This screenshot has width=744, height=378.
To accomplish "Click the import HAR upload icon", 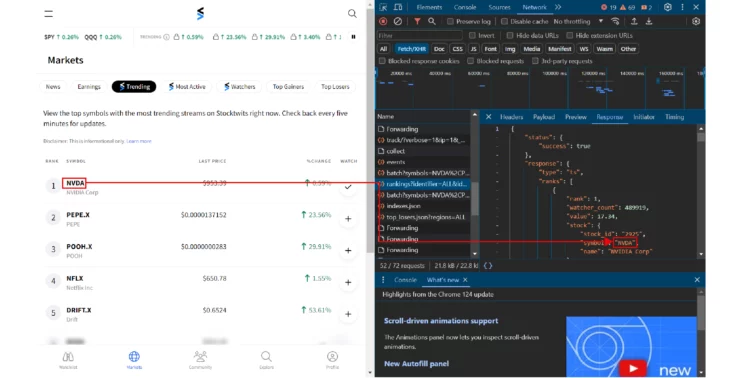I will point(634,21).
